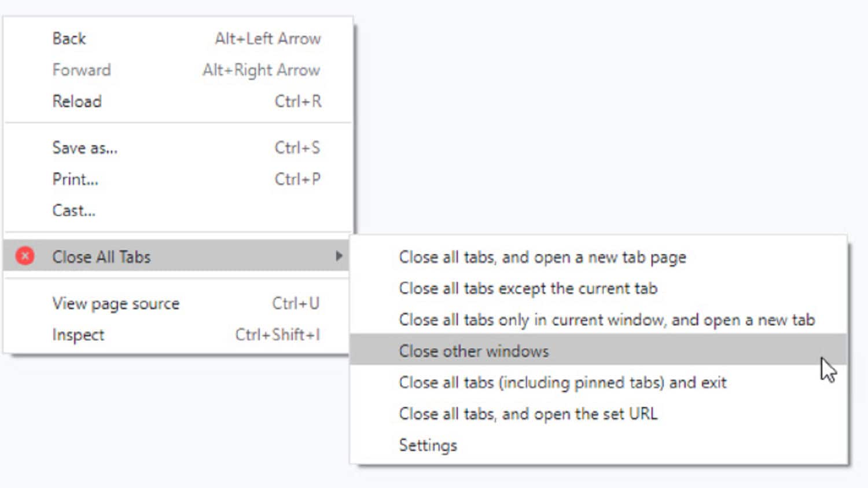
Task: Close all tabs and open the set URL
Action: point(528,413)
